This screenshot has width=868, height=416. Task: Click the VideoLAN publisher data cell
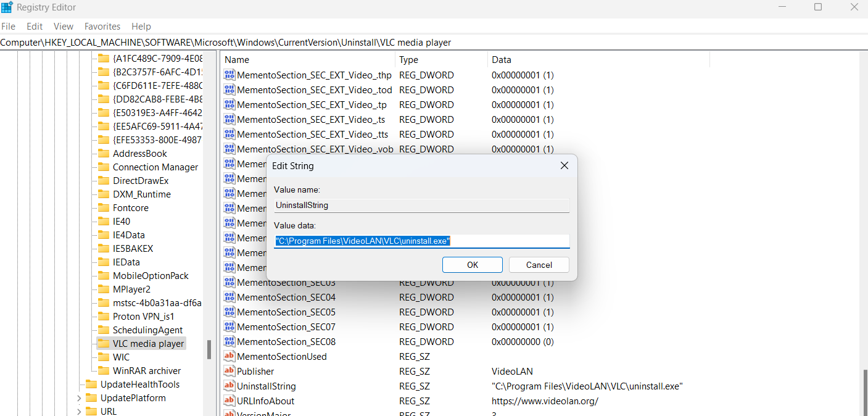tap(512, 372)
